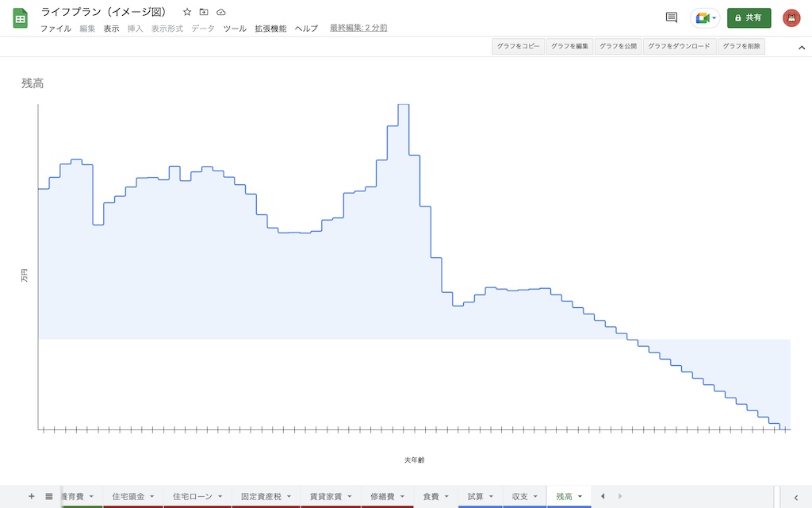Add a new sheet with plus icon
This screenshot has height=508, width=812.
31,496
